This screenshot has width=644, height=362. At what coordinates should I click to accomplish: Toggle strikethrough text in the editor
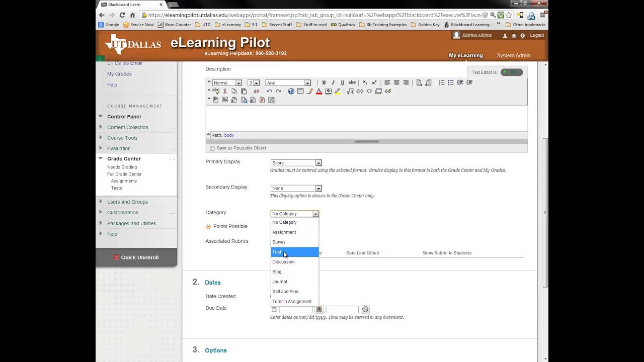click(x=352, y=82)
